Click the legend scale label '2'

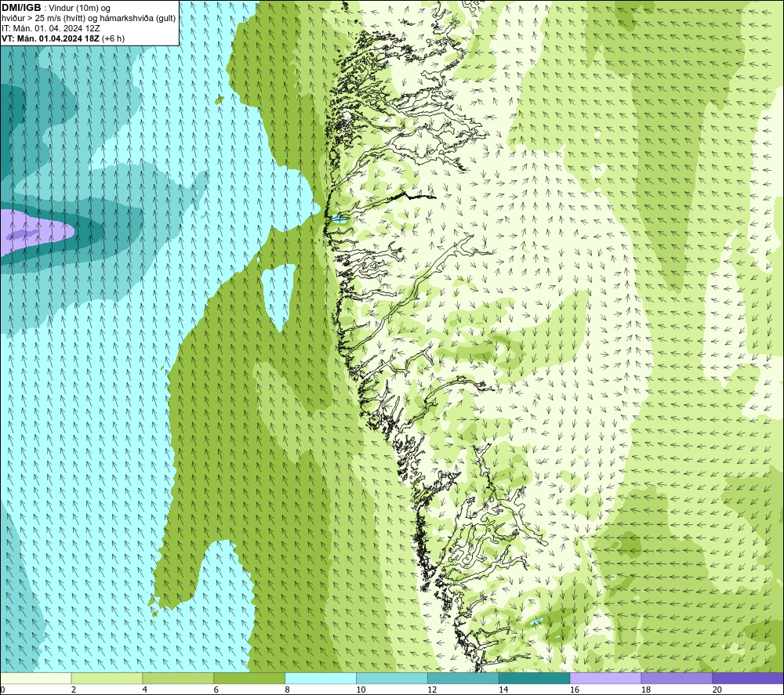tap(74, 690)
